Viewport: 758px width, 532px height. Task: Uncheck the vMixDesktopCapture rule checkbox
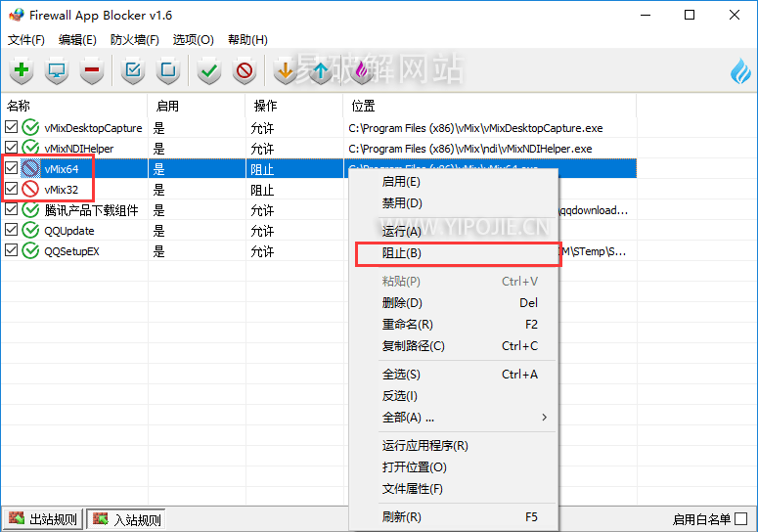(x=11, y=126)
